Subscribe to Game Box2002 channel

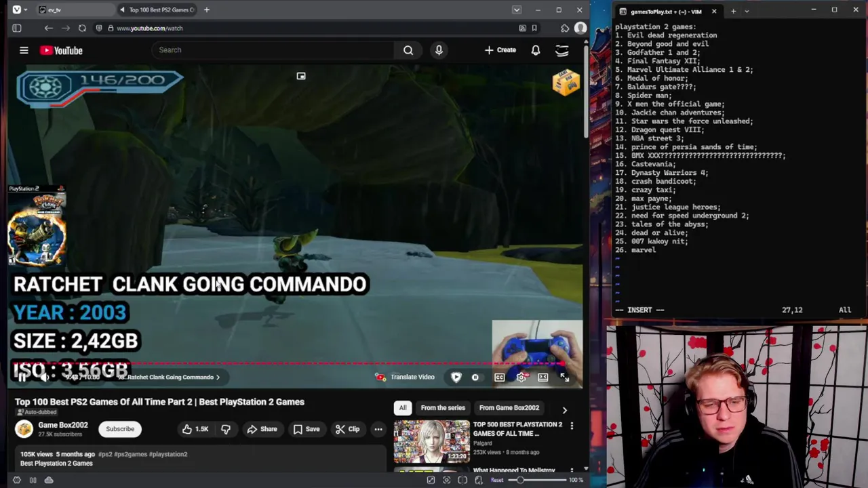pos(120,429)
